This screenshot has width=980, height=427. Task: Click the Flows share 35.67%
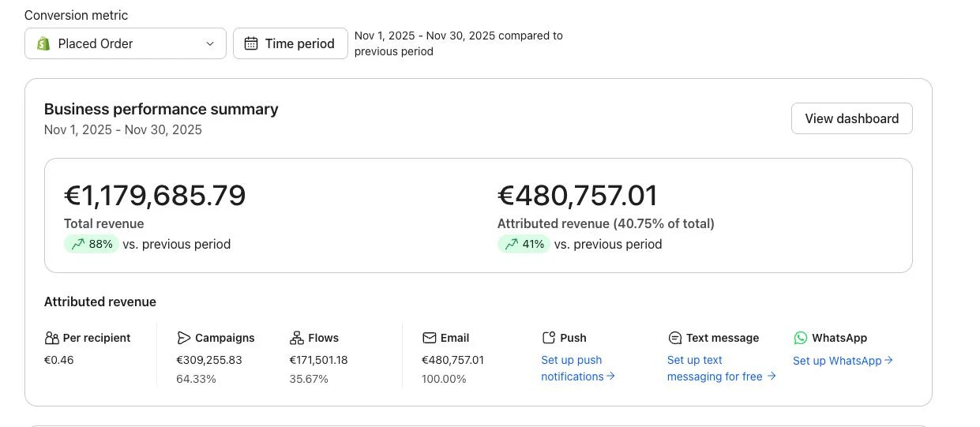(x=309, y=379)
